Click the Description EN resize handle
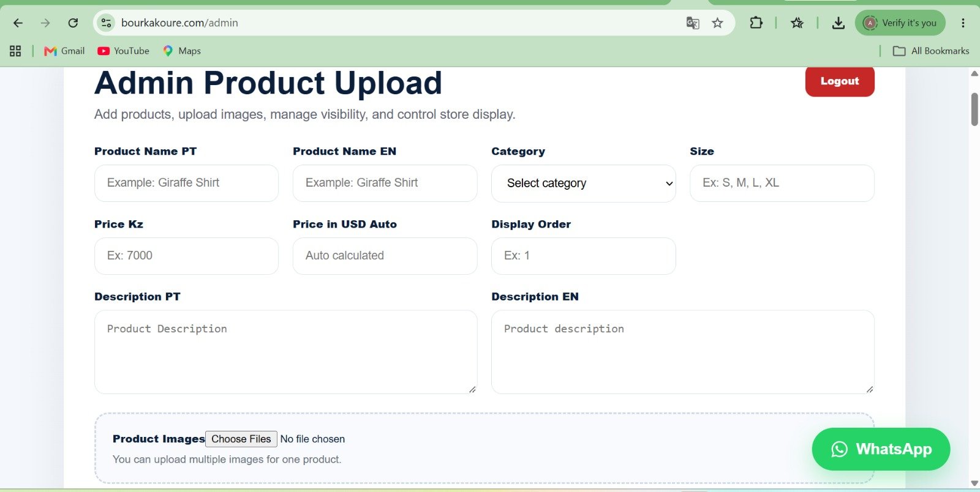 (869, 389)
